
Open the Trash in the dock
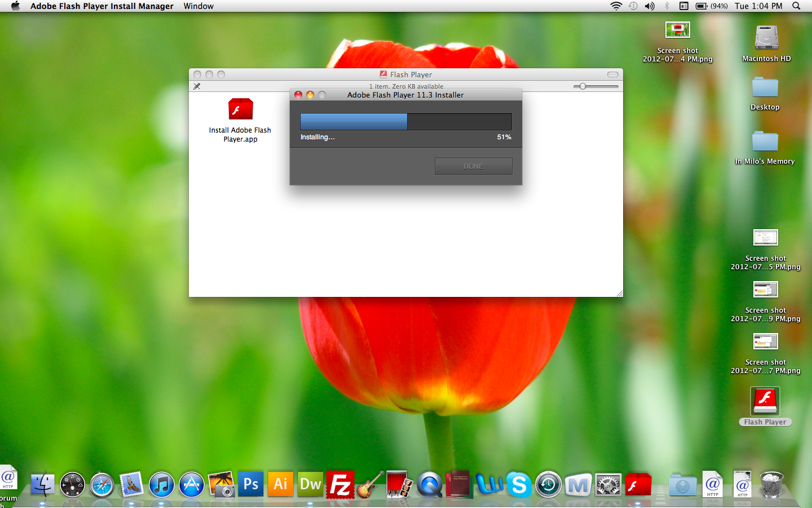(x=772, y=484)
